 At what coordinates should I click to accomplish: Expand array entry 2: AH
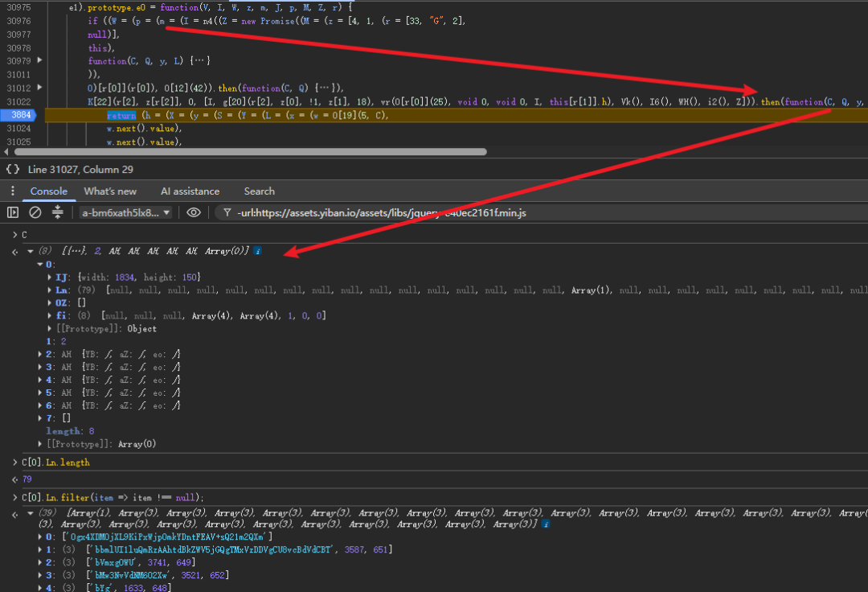pyautogui.click(x=40, y=354)
